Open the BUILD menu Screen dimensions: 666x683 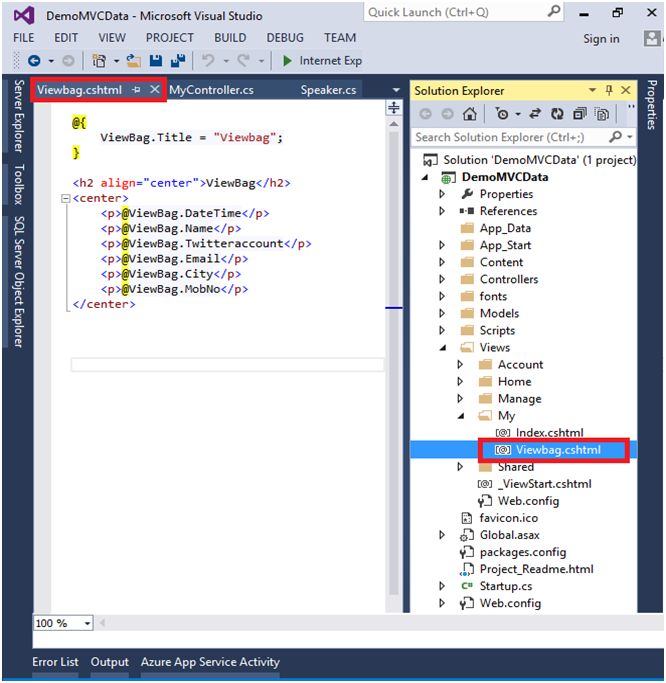point(230,38)
